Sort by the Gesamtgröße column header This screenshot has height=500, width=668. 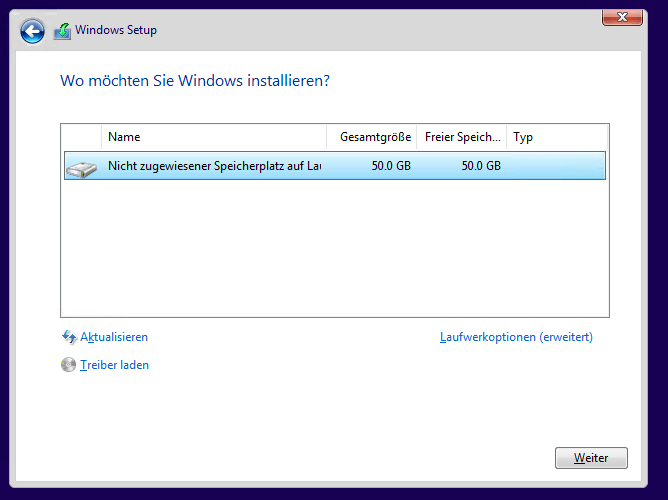(x=371, y=137)
